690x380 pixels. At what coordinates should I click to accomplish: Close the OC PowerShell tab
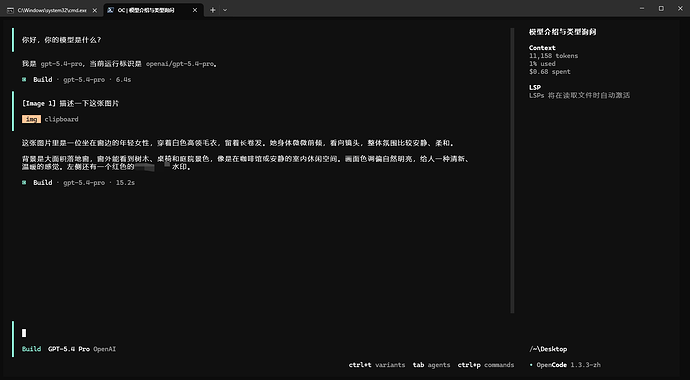click(x=195, y=10)
